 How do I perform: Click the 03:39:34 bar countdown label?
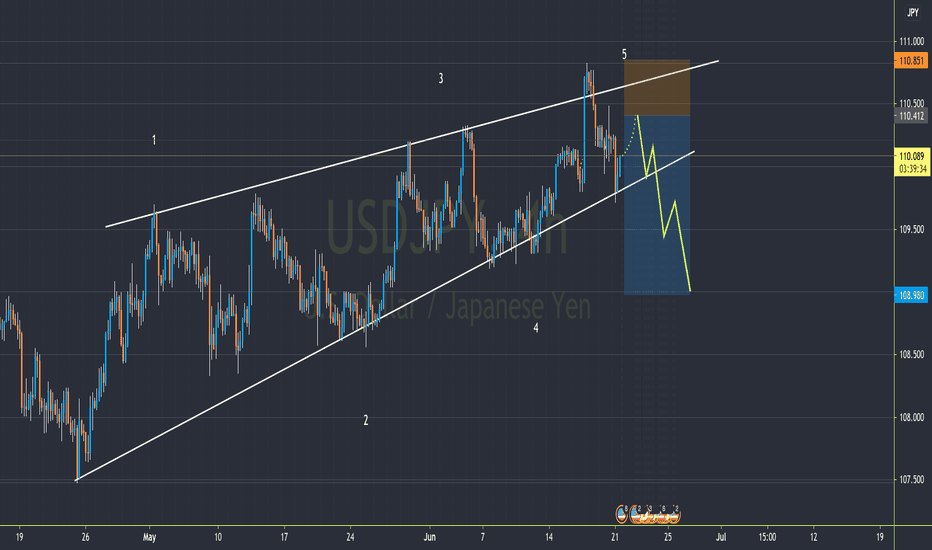(x=911, y=169)
